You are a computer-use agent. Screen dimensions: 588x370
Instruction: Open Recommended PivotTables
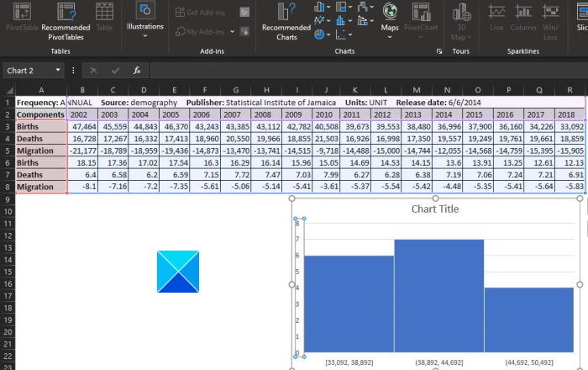pyautogui.click(x=66, y=21)
